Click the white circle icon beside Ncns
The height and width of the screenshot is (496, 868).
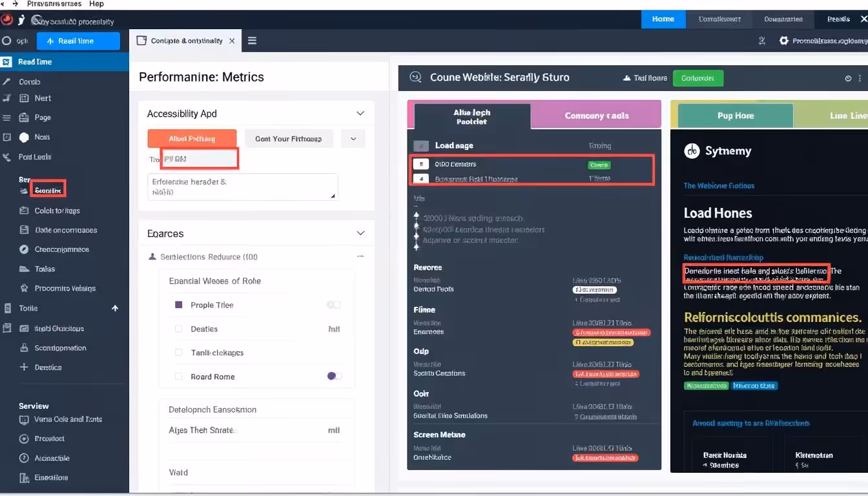24,137
